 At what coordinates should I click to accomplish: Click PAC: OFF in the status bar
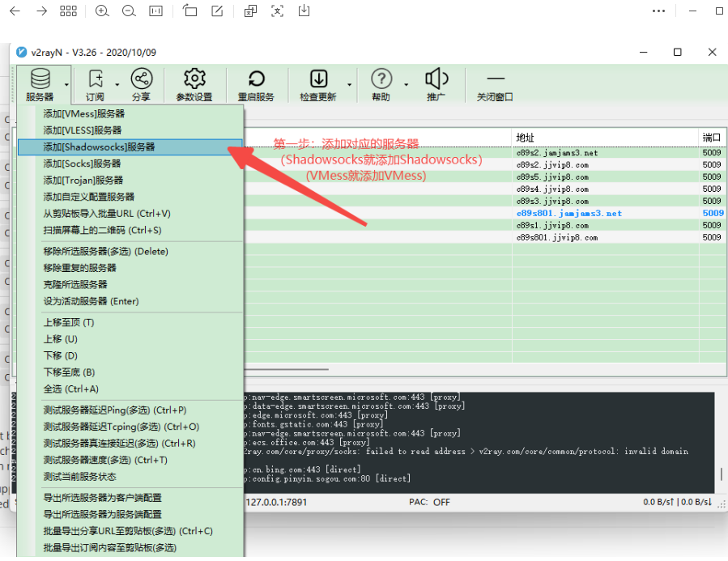coord(429,503)
